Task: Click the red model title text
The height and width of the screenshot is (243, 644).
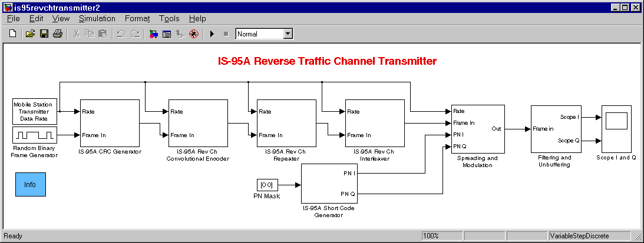Action: pos(326,61)
